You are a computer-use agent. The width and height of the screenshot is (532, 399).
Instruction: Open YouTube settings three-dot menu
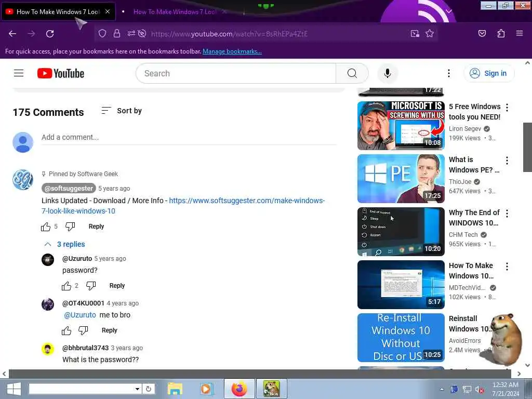pos(448,73)
